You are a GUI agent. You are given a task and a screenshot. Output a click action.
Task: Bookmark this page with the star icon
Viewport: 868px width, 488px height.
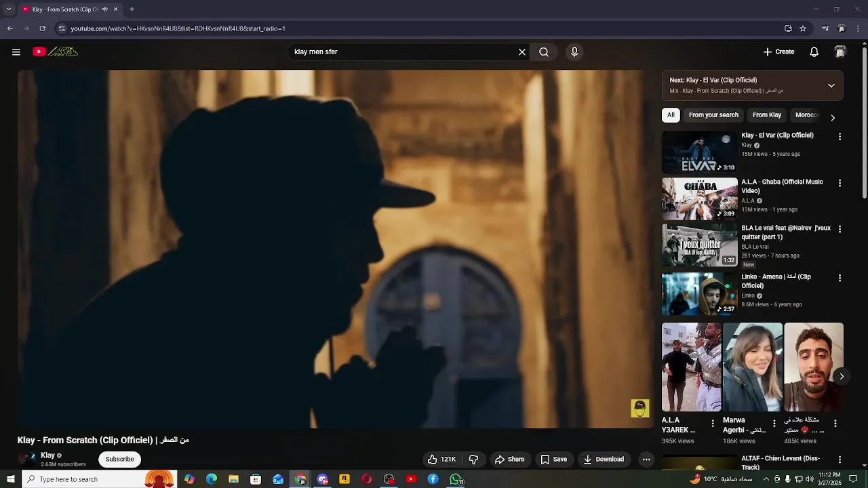coord(803,28)
